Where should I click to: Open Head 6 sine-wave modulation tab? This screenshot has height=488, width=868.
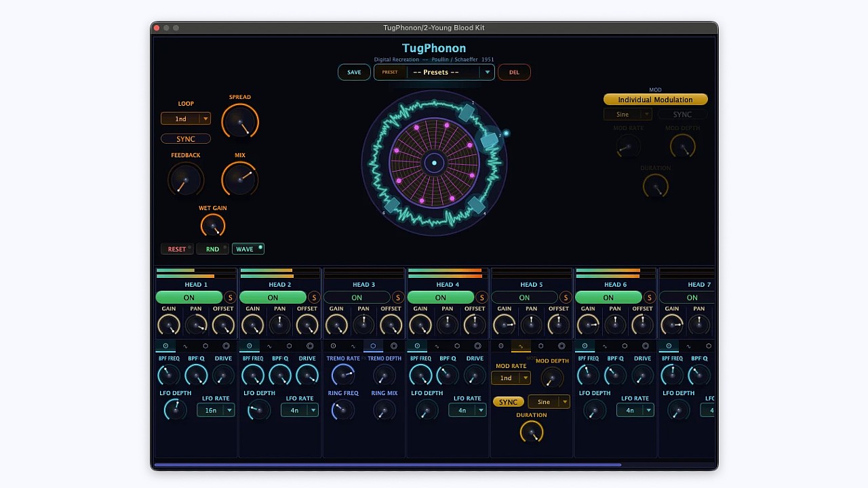pyautogui.click(x=605, y=346)
